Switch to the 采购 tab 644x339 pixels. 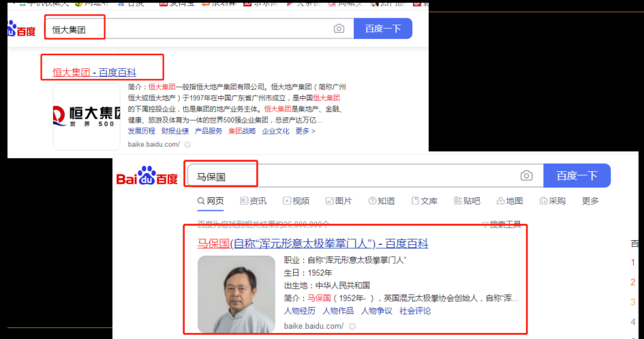553,201
